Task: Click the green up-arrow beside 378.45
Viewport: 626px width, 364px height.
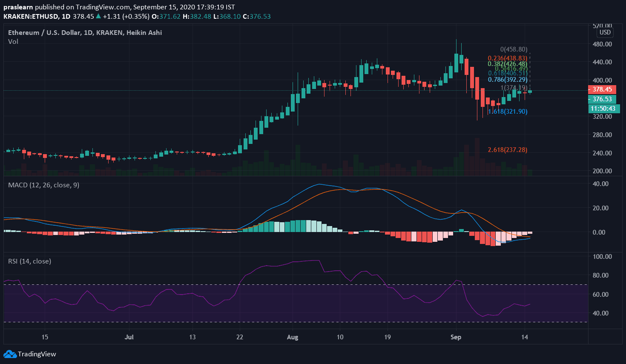Action: pos(98,16)
